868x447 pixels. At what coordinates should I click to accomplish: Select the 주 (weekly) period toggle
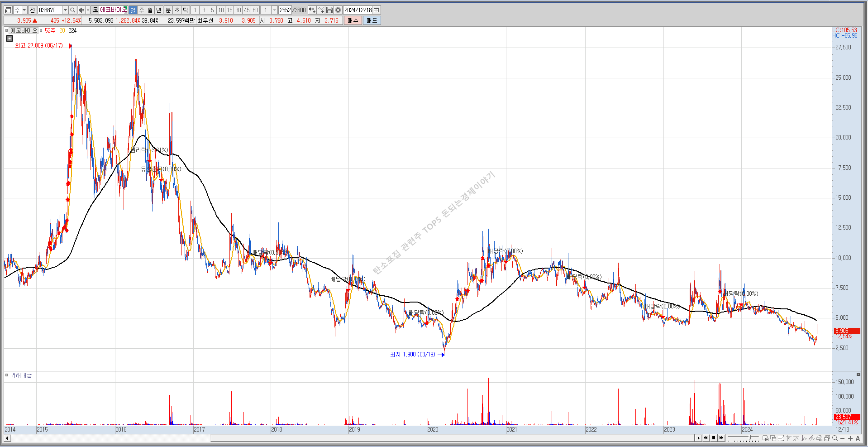pos(141,10)
